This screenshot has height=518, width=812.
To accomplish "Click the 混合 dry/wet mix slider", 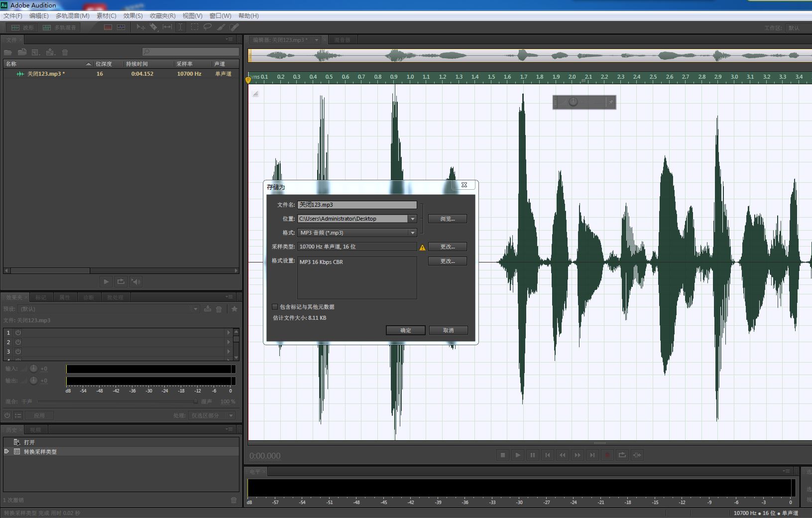I will coord(117,401).
